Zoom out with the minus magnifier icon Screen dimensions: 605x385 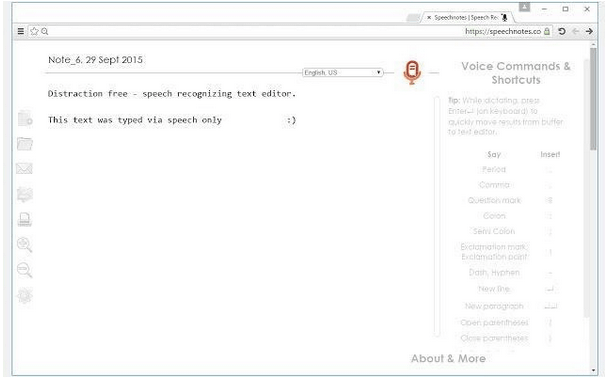click(x=24, y=270)
